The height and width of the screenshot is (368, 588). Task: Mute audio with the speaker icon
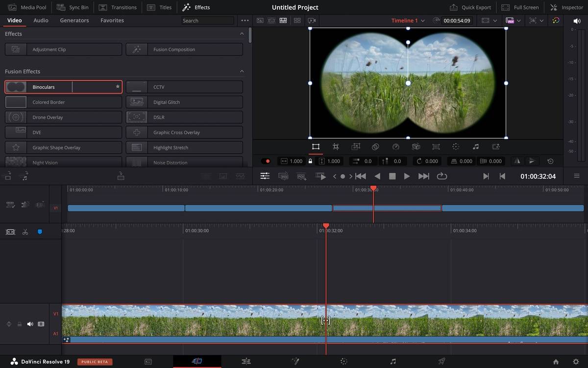coord(577,21)
